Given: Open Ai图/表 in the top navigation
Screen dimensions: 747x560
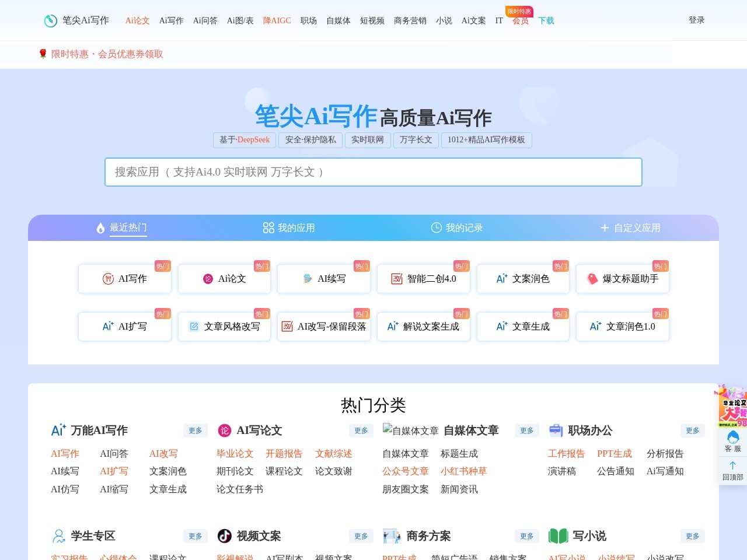Looking at the screenshot, I should [x=240, y=20].
